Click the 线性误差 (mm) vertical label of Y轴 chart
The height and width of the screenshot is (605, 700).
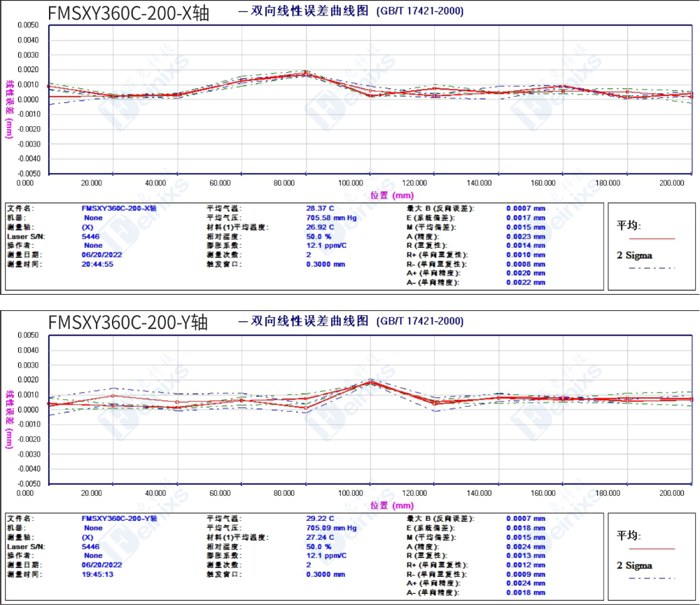pyautogui.click(x=10, y=419)
